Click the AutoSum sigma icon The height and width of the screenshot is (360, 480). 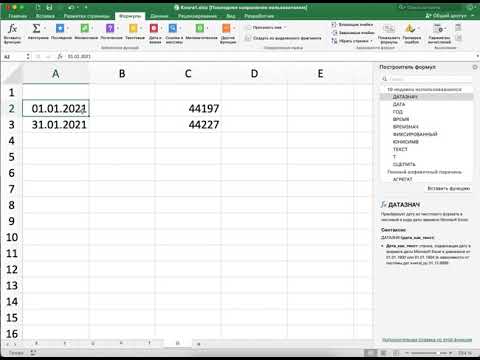click(36, 29)
